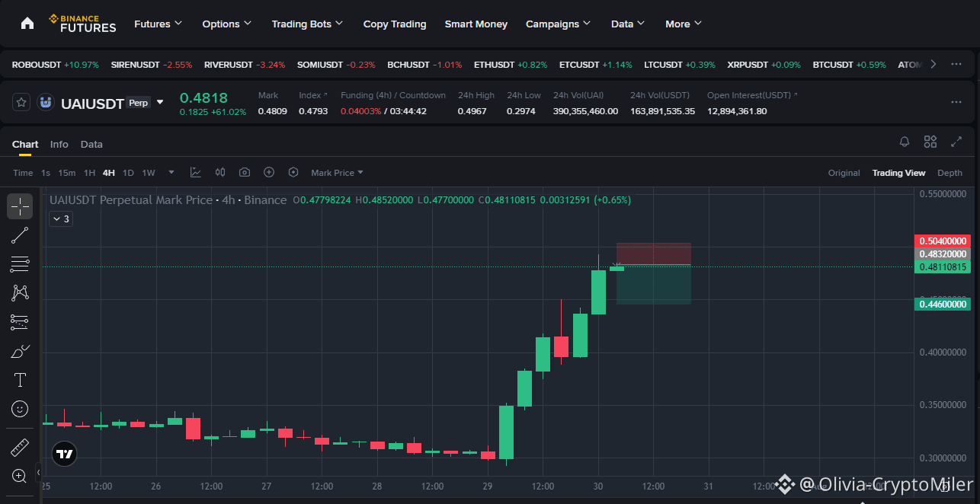The height and width of the screenshot is (504, 980).
Task: Expand the Campaigns menu
Action: [x=559, y=24]
